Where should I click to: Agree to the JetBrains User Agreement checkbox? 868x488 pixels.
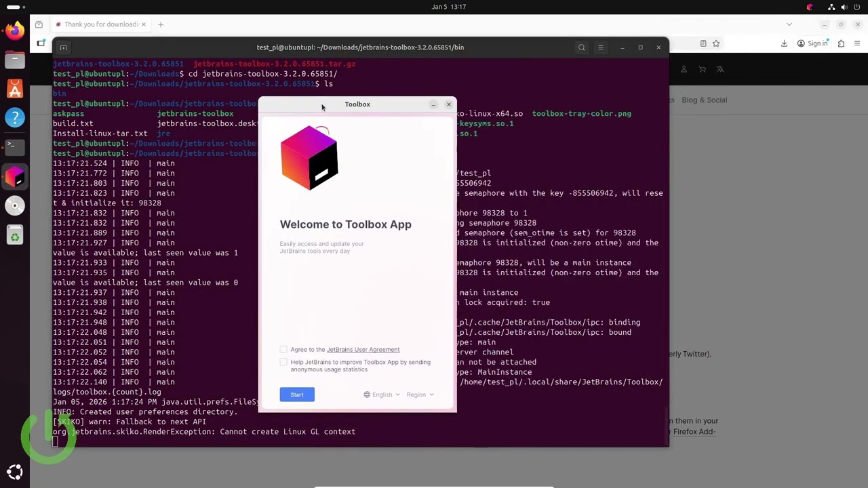283,349
